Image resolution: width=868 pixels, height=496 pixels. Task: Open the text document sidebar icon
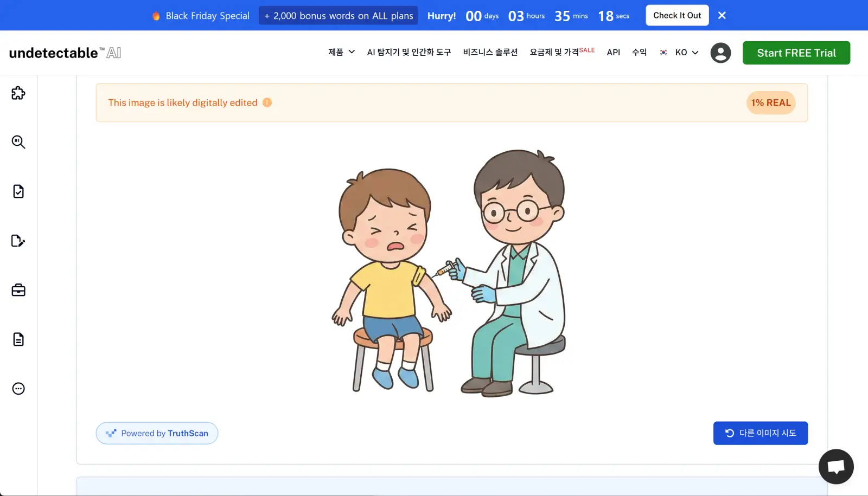tap(18, 339)
